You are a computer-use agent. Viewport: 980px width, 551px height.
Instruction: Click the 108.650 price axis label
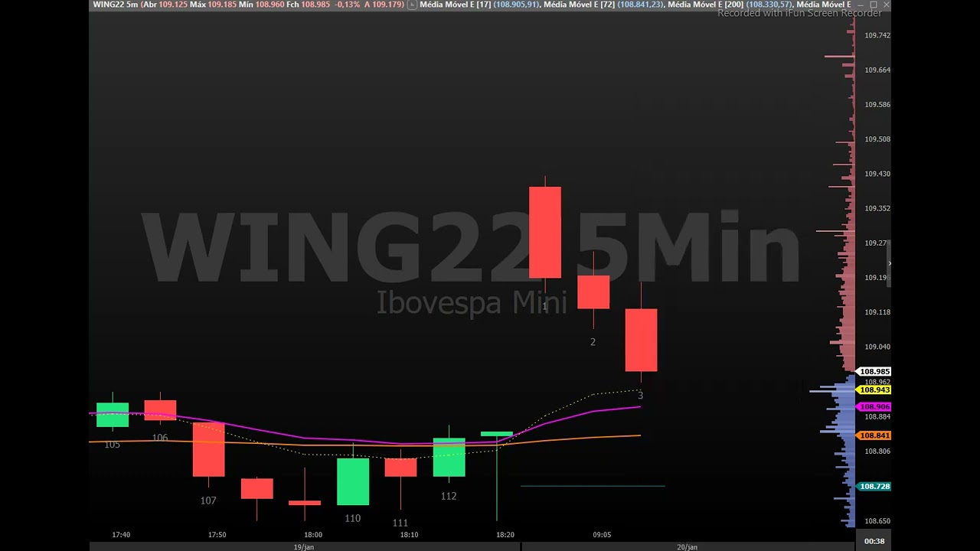click(877, 521)
